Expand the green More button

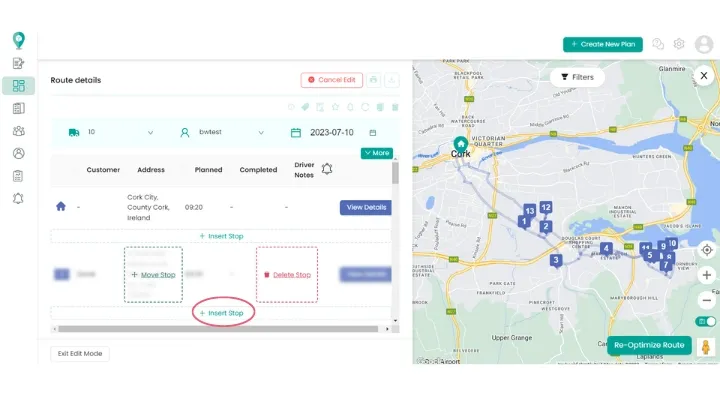click(377, 153)
